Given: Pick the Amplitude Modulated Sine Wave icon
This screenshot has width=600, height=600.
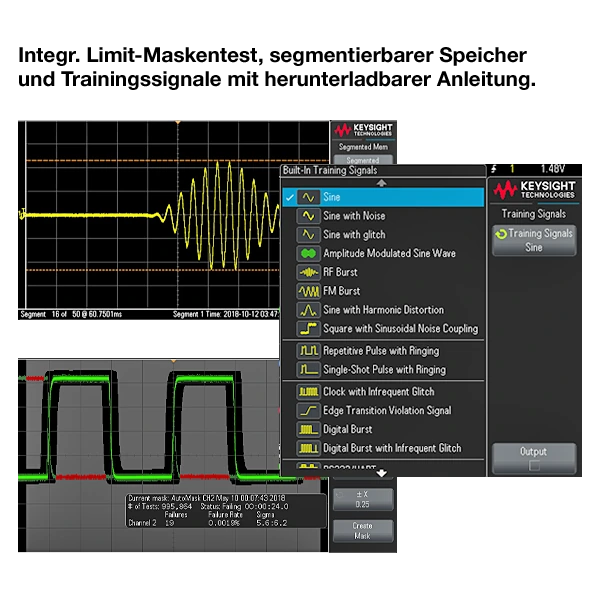Looking at the screenshot, I should 307,254.
